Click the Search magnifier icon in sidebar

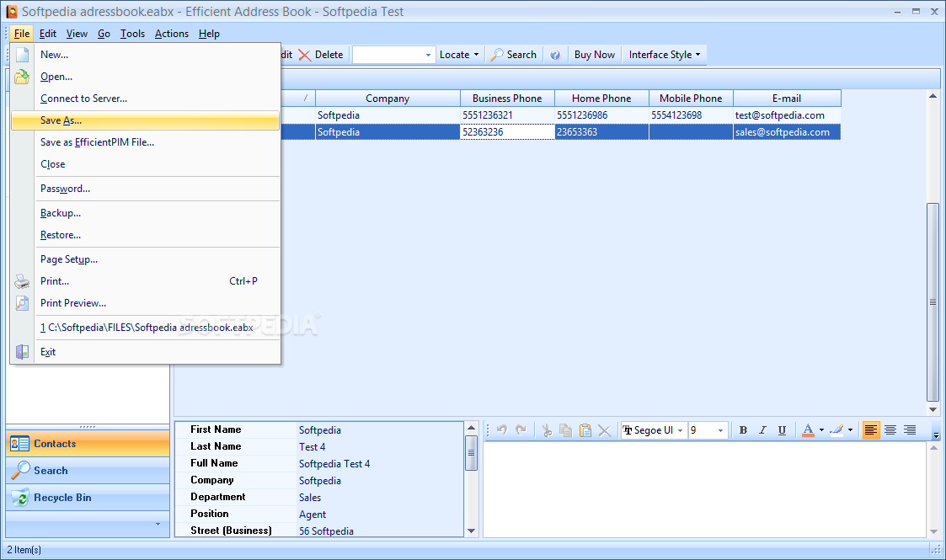(x=20, y=470)
